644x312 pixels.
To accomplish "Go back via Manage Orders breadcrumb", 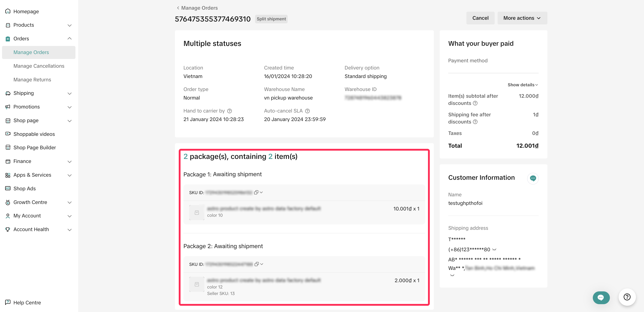I will (197, 8).
